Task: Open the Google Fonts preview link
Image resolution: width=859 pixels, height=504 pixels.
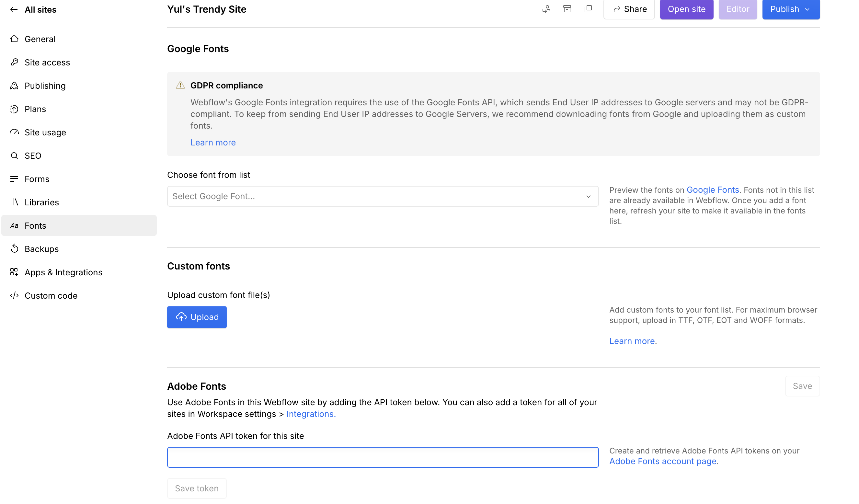Action: [712, 190]
